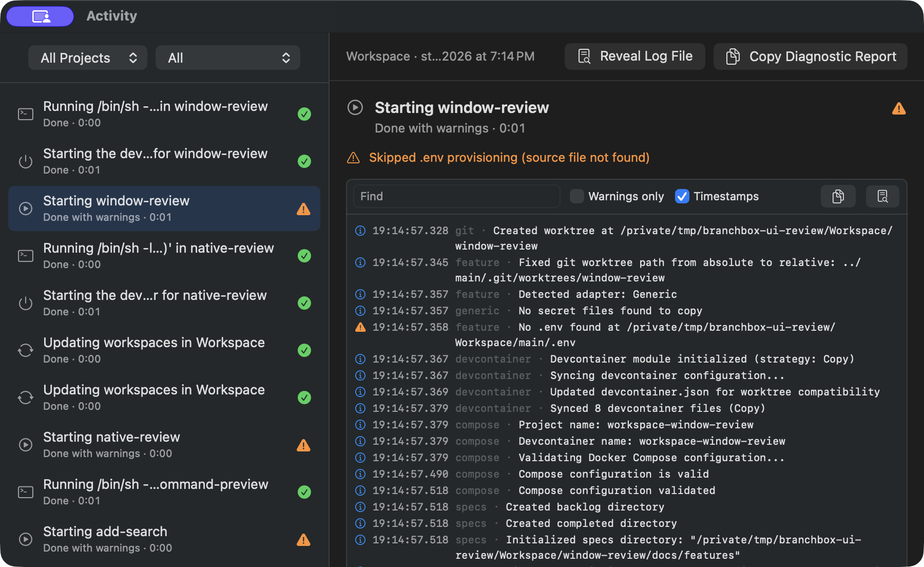Click warning triangle on 'Starting add-search' row
Screen dimensions: 924x567
[x=304, y=540]
